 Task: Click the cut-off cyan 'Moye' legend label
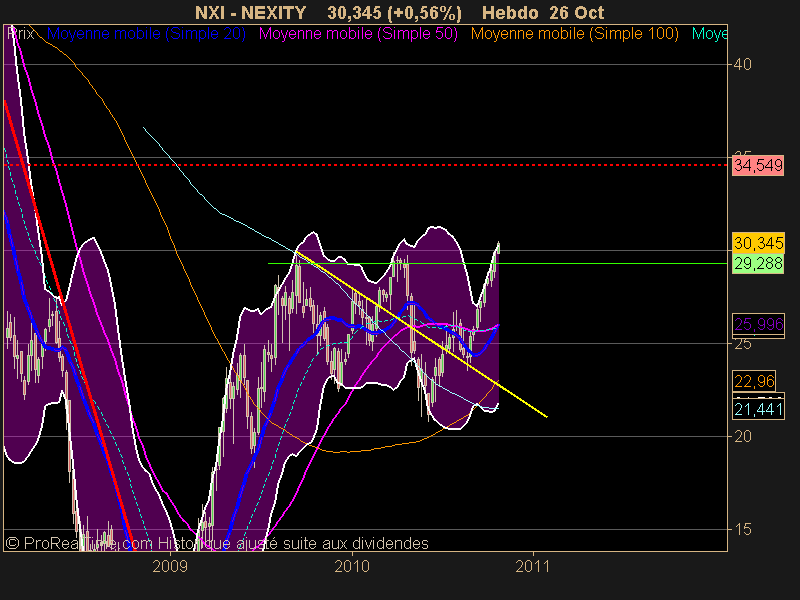pyautogui.click(x=709, y=34)
